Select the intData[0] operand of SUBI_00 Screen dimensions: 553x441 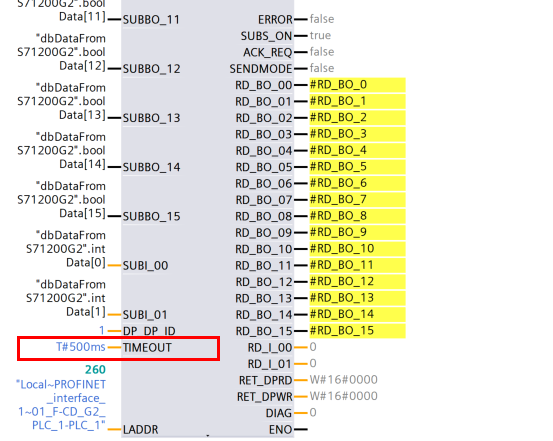pyautogui.click(x=66, y=249)
